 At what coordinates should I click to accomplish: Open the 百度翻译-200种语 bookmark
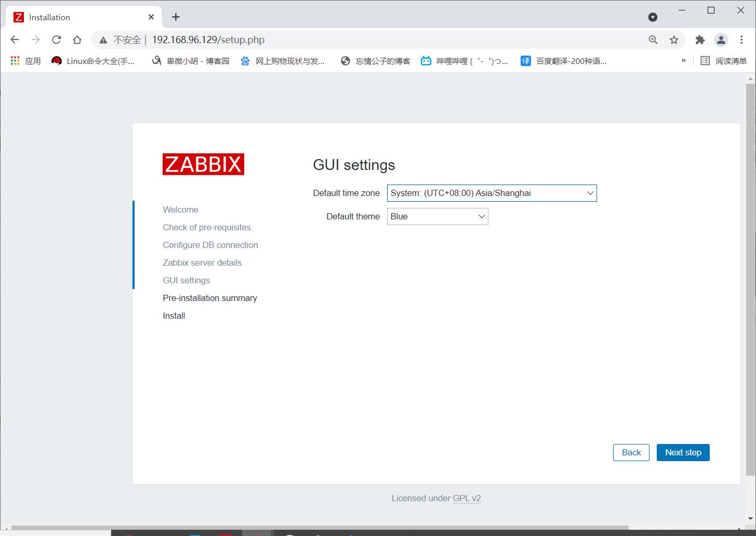click(564, 61)
